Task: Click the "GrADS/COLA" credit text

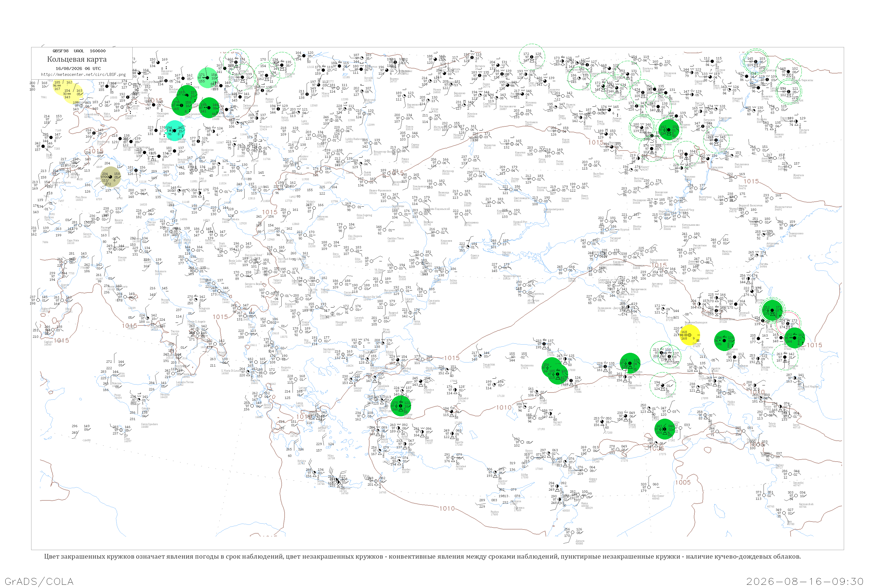Action: (39, 581)
